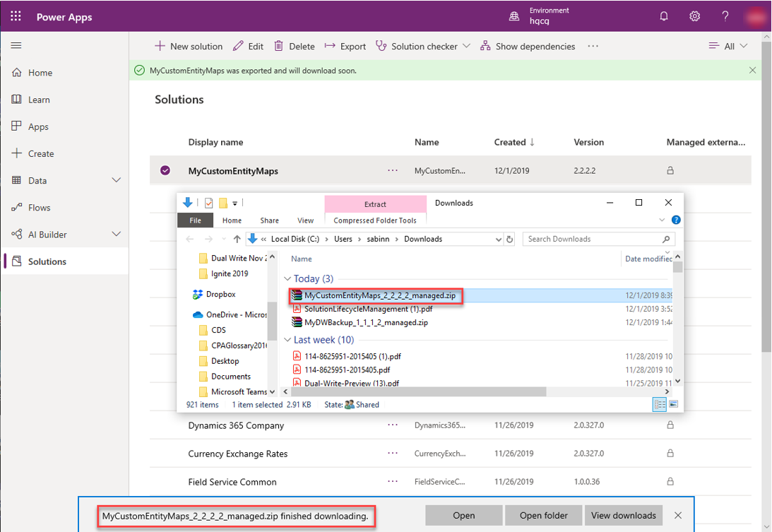The width and height of the screenshot is (772, 532).
Task: Open the Power Apps settings gear
Action: [694, 15]
